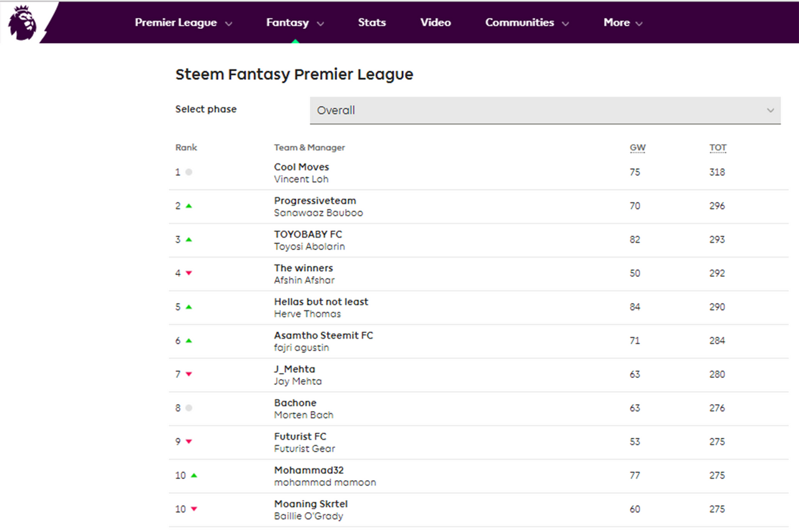Click grey dot beside rank 1
This screenshot has height=532, width=799.
pos(189,172)
